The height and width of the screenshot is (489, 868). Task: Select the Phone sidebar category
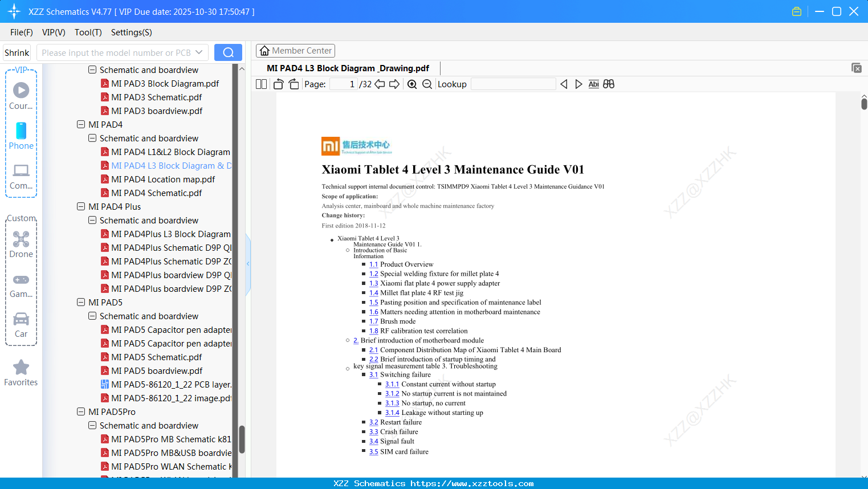tap(21, 136)
